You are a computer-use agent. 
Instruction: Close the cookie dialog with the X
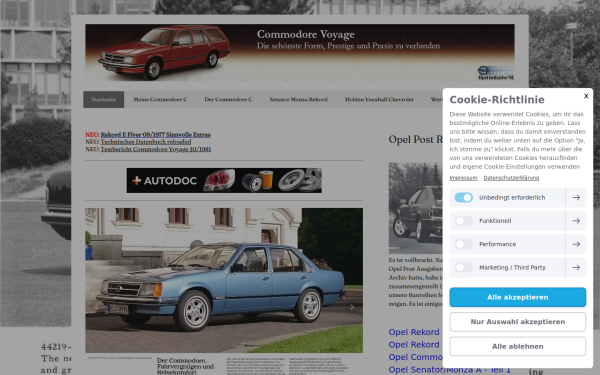[586, 96]
